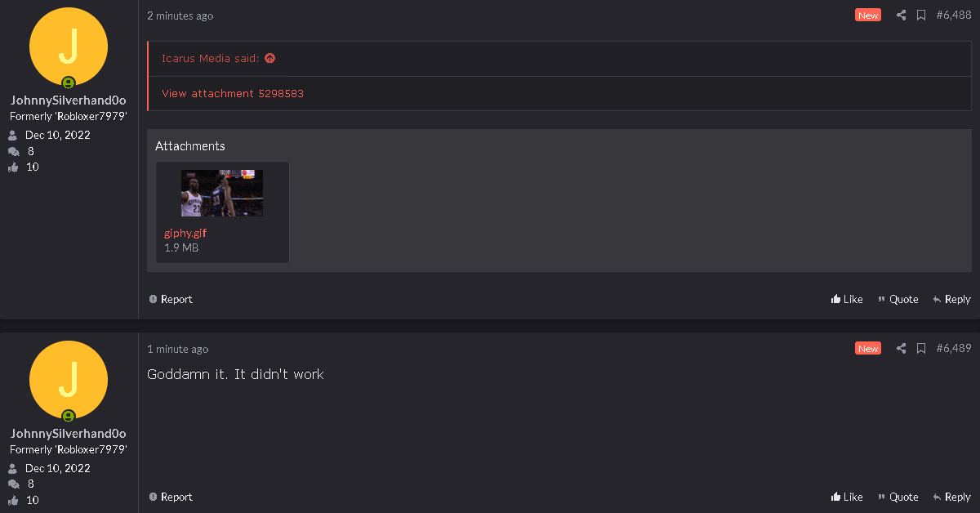Open the JohnnySilverhand0o avatar on the first post
The image size is (980, 513).
coord(69,47)
